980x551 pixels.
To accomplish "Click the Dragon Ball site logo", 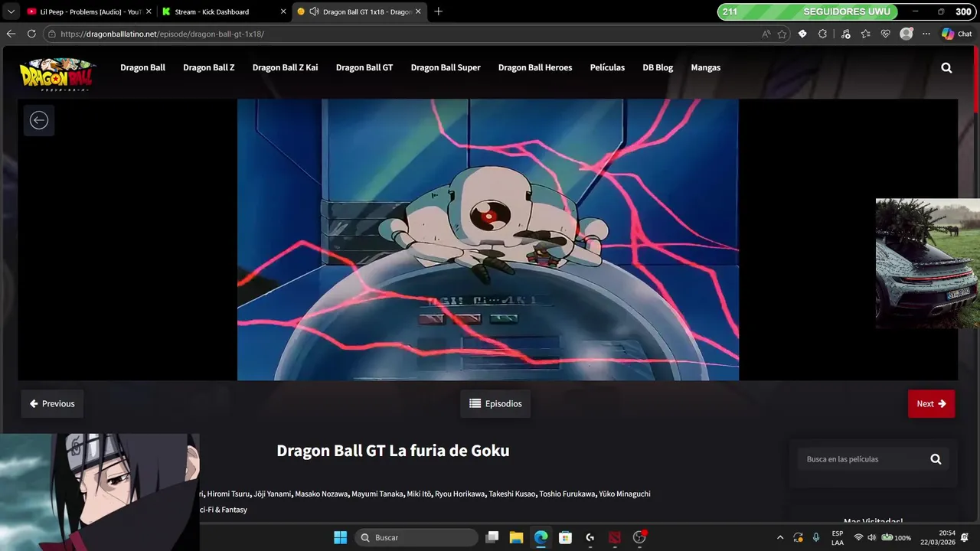I will tap(57, 75).
